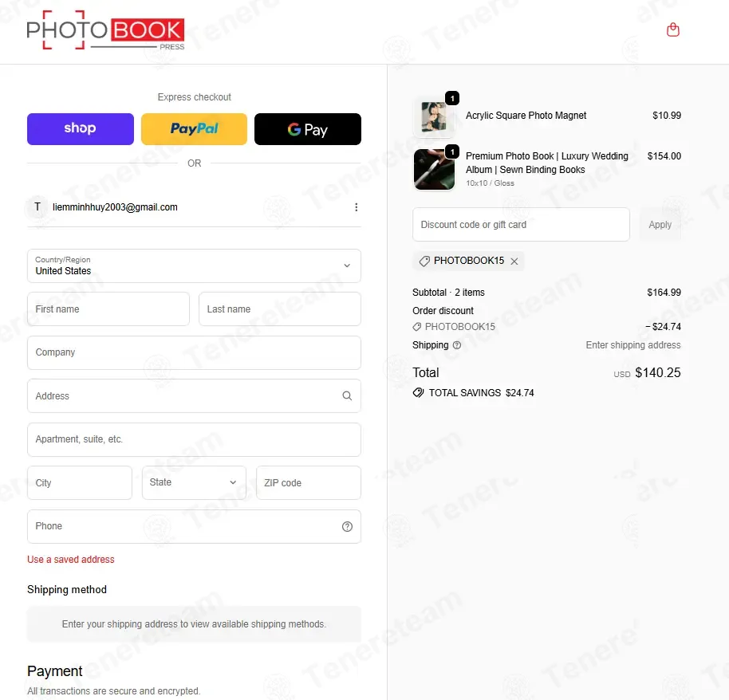The image size is (729, 700).
Task: Focus the Discount code or gift card field
Action: (x=521, y=225)
